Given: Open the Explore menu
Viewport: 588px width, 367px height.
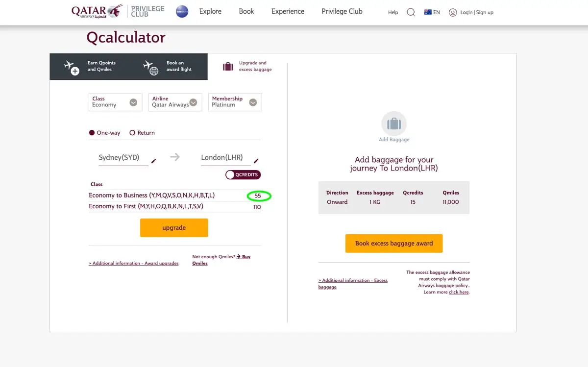Looking at the screenshot, I should pyautogui.click(x=210, y=11).
